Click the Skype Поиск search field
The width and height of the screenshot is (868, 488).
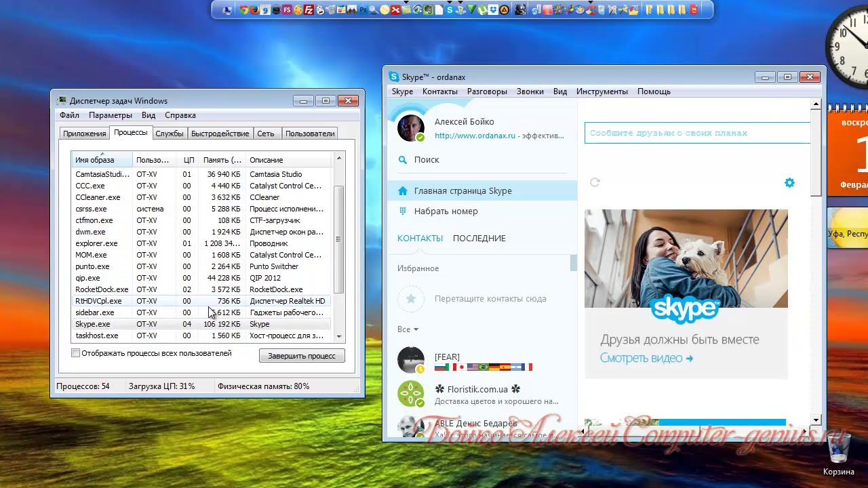[481, 160]
